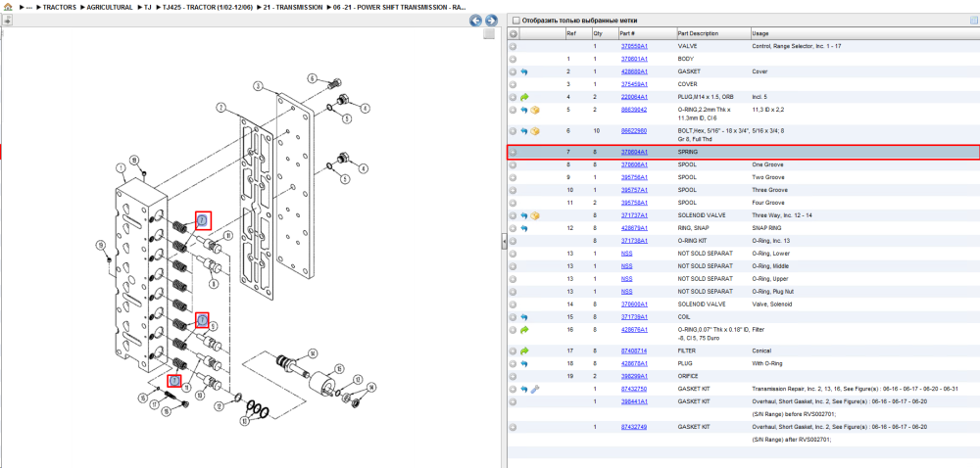Click callout 2 on the gasket
This screenshot has height=468, width=980.
coord(220,108)
